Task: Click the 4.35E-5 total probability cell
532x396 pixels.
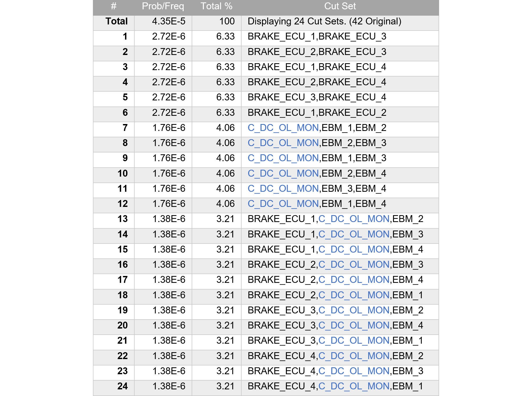Action: 169,21
